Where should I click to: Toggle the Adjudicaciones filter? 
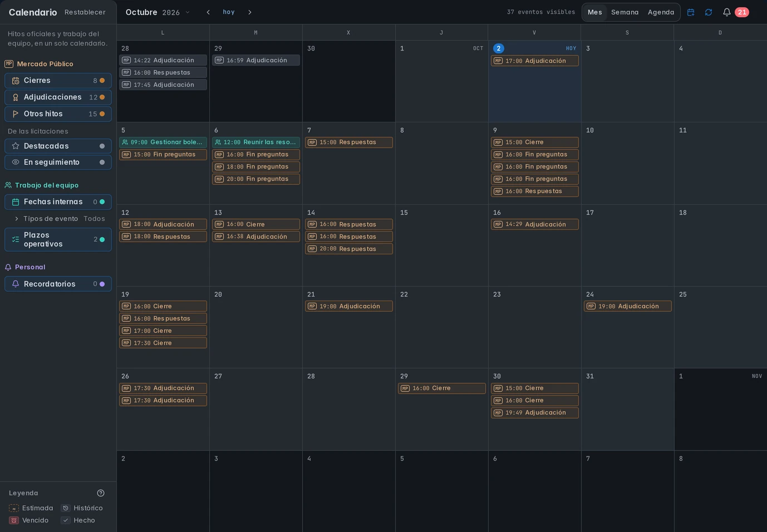click(58, 97)
